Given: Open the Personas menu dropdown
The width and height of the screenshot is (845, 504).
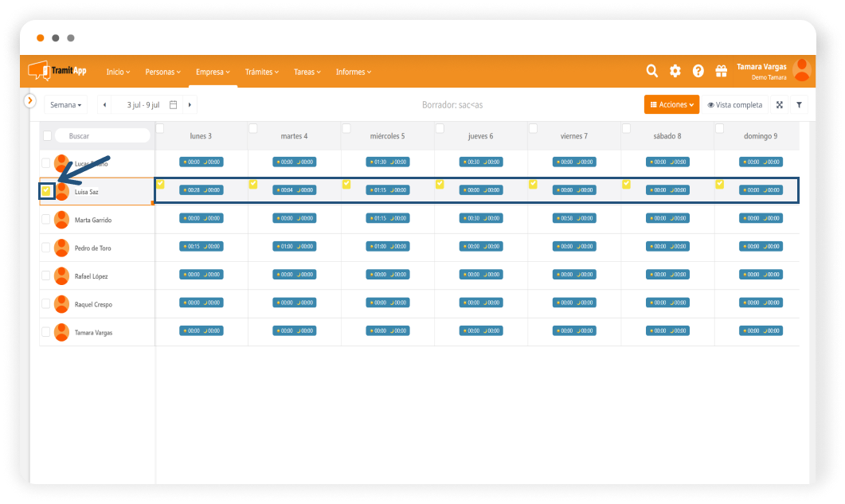Looking at the screenshot, I should 162,72.
